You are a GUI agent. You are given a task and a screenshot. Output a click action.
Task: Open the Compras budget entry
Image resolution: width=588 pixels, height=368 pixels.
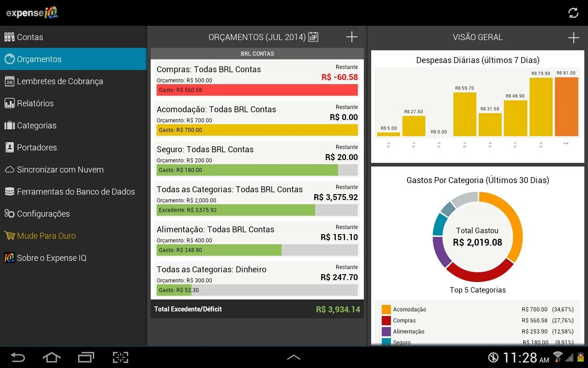(x=257, y=80)
